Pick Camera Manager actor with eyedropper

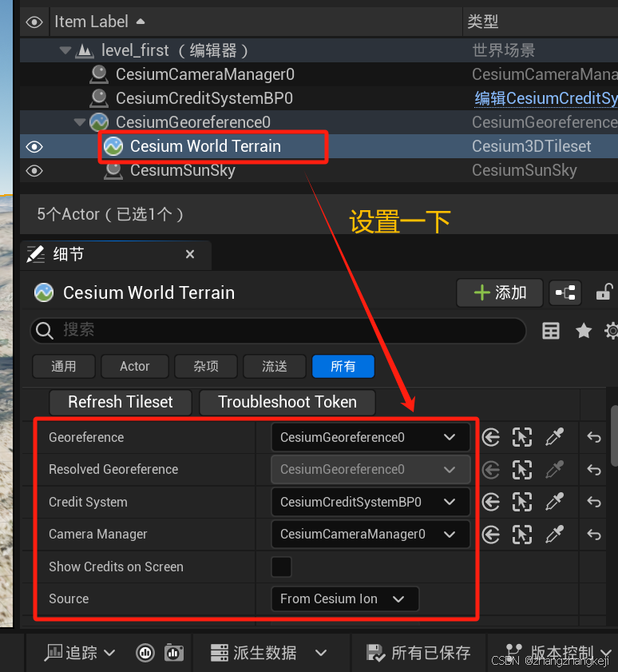click(x=555, y=535)
